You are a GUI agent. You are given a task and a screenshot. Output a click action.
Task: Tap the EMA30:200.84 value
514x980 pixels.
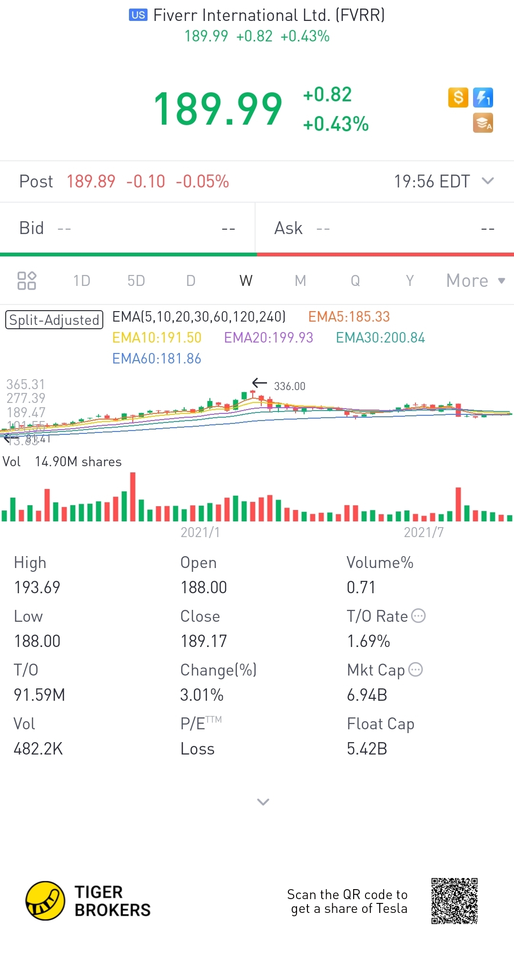coord(380,337)
